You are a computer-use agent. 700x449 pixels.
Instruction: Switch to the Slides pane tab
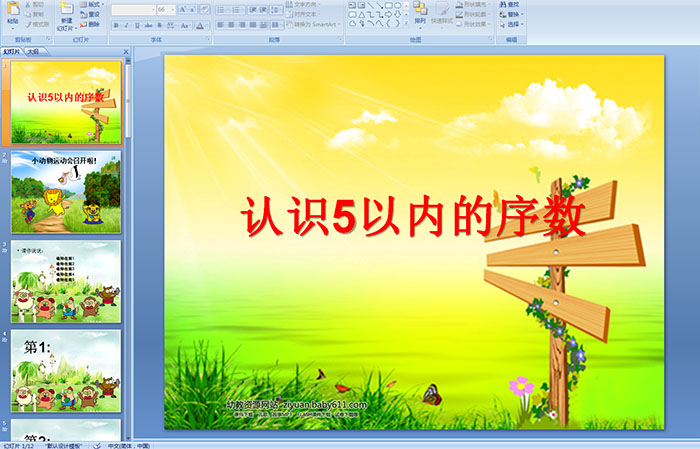(x=12, y=52)
